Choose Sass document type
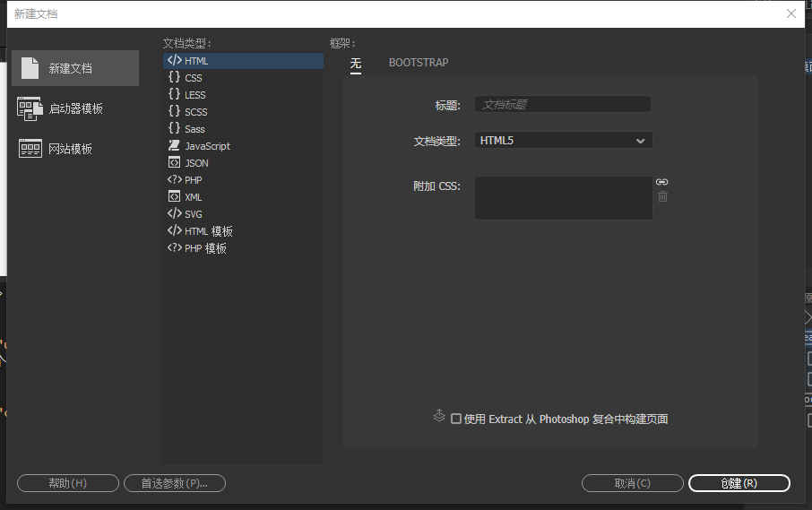The height and width of the screenshot is (510, 812). point(243,129)
